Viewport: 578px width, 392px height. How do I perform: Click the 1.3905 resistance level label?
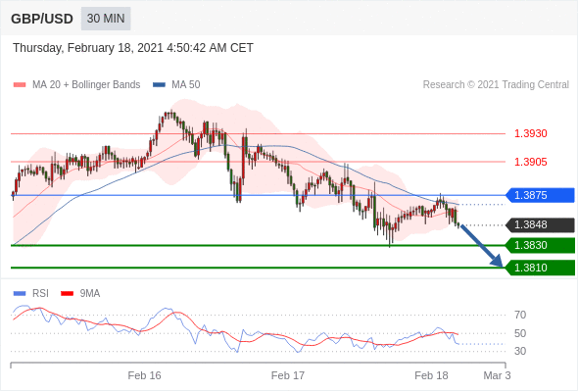[530, 162]
